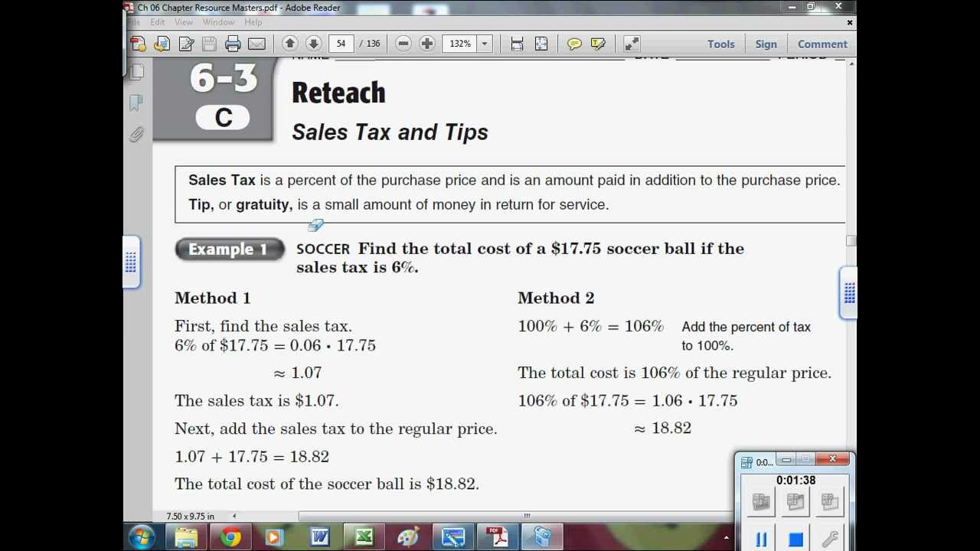Click the blue panel handle on the right edge
The image size is (980, 551).
coord(848,292)
